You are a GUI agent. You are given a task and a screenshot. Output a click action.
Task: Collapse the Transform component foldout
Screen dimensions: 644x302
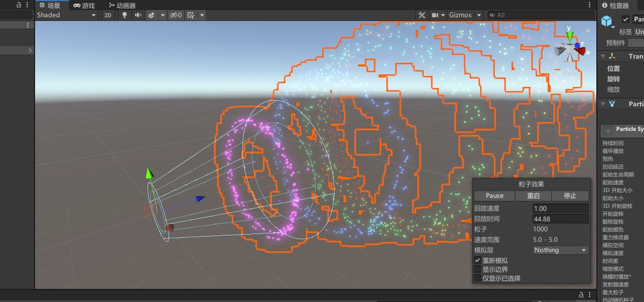tap(602, 56)
